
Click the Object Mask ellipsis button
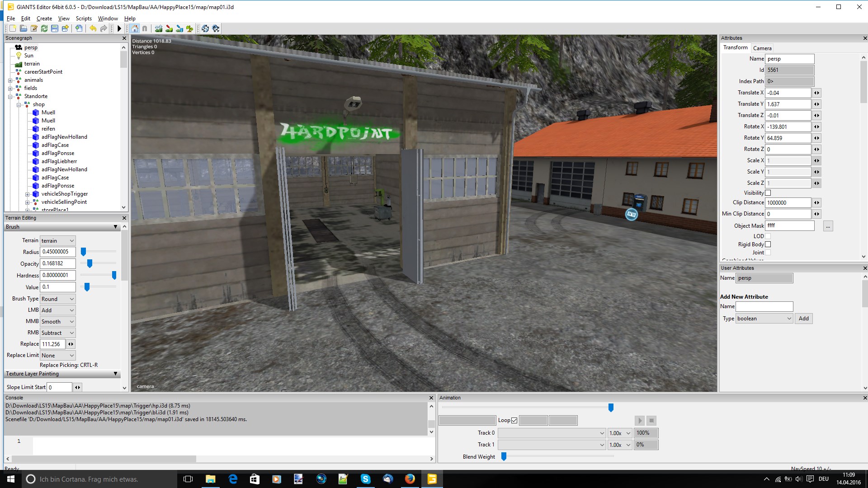click(828, 226)
